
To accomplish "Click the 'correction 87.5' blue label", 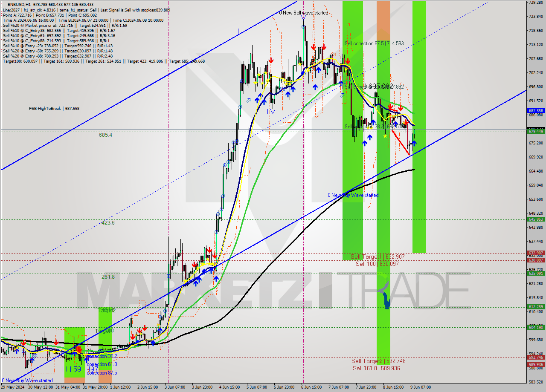I will 102,372.
